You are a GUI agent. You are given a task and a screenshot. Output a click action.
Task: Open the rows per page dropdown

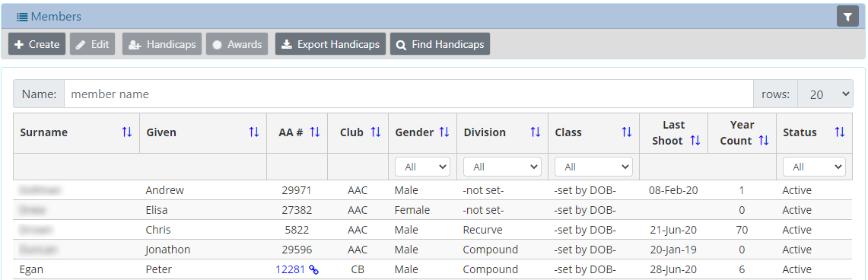(x=825, y=94)
